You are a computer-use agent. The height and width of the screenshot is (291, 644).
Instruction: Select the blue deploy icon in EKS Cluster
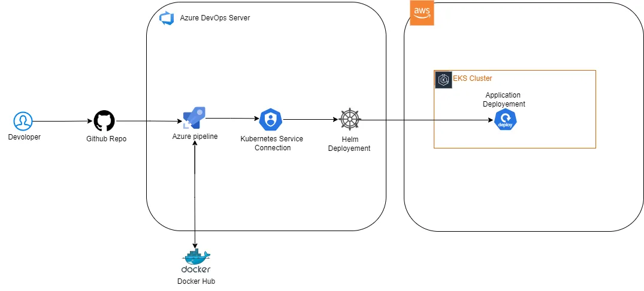click(x=505, y=120)
